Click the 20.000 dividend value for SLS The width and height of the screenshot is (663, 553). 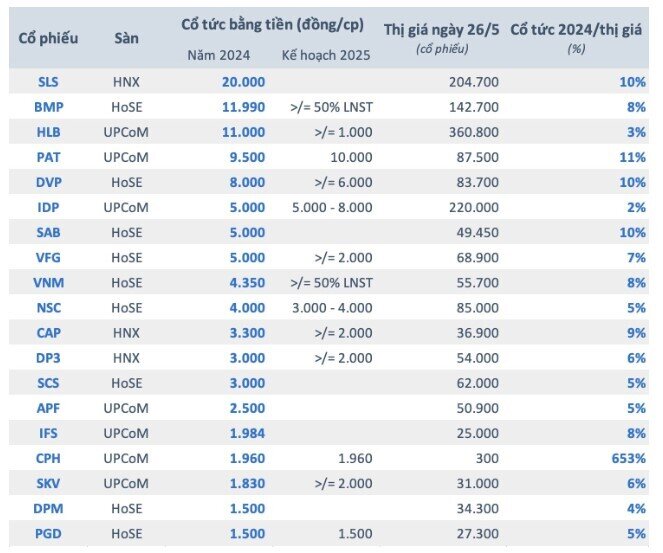[243, 81]
